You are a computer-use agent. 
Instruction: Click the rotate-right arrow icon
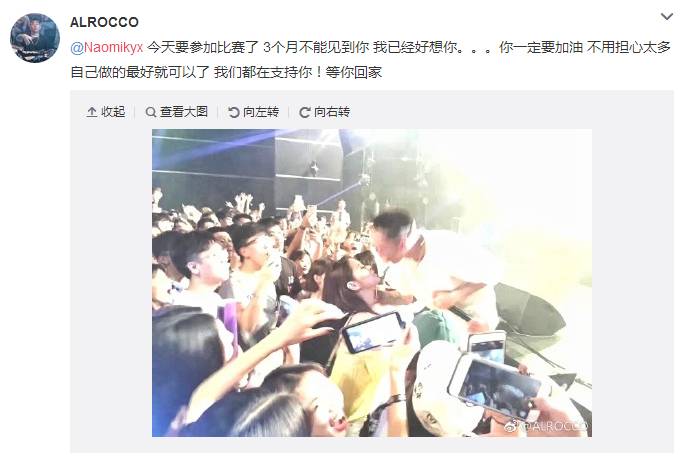click(304, 112)
